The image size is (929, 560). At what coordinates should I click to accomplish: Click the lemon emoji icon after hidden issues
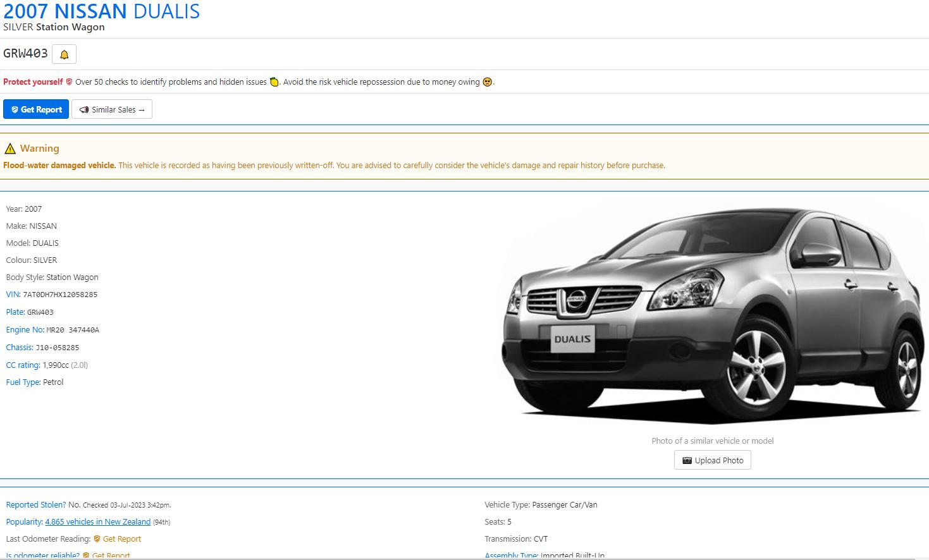tap(274, 82)
